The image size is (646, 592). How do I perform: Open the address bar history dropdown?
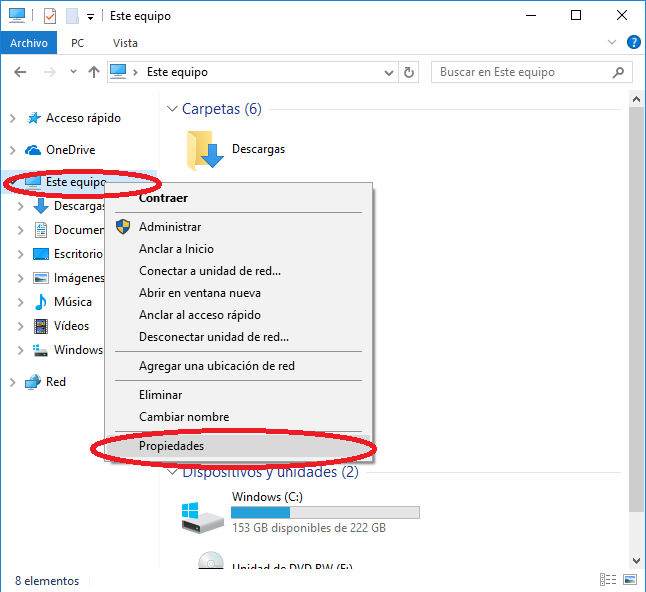[x=388, y=72]
